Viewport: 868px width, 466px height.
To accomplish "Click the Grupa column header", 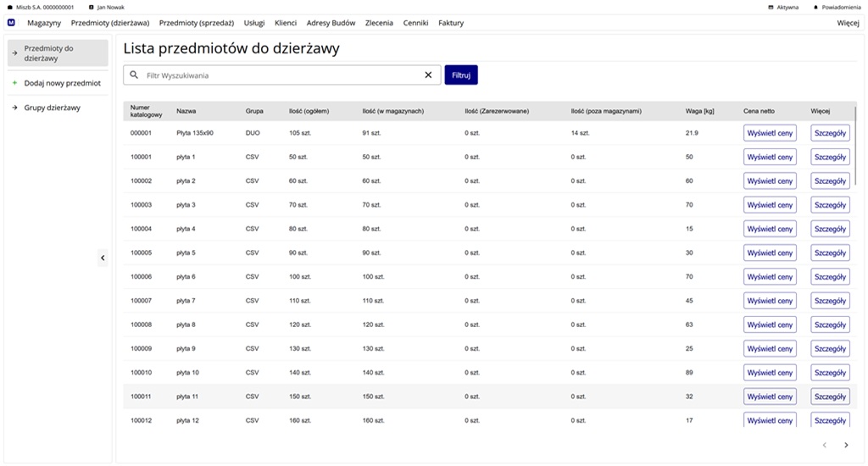I will pyautogui.click(x=254, y=111).
